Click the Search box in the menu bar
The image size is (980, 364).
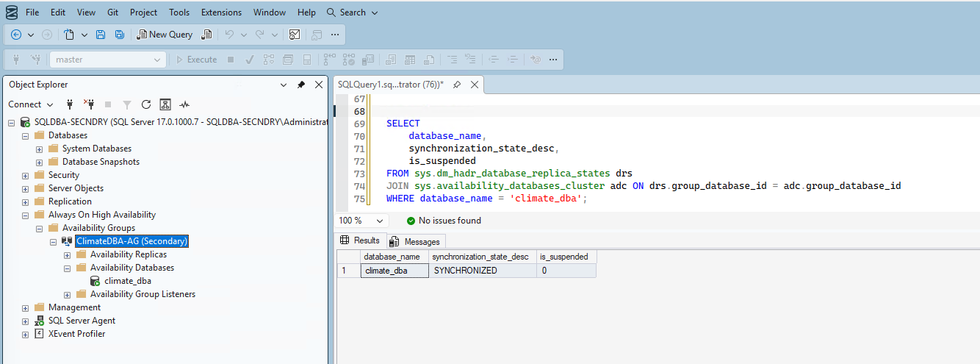pyautogui.click(x=353, y=13)
